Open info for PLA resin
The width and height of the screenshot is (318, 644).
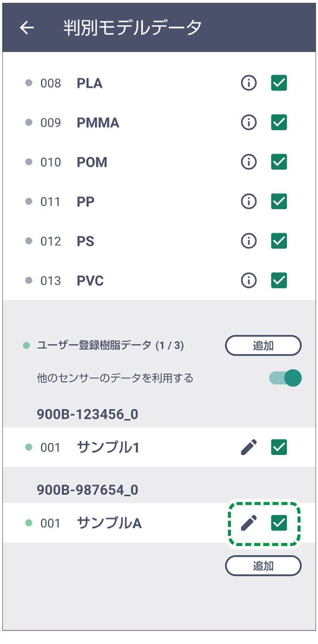point(249,83)
